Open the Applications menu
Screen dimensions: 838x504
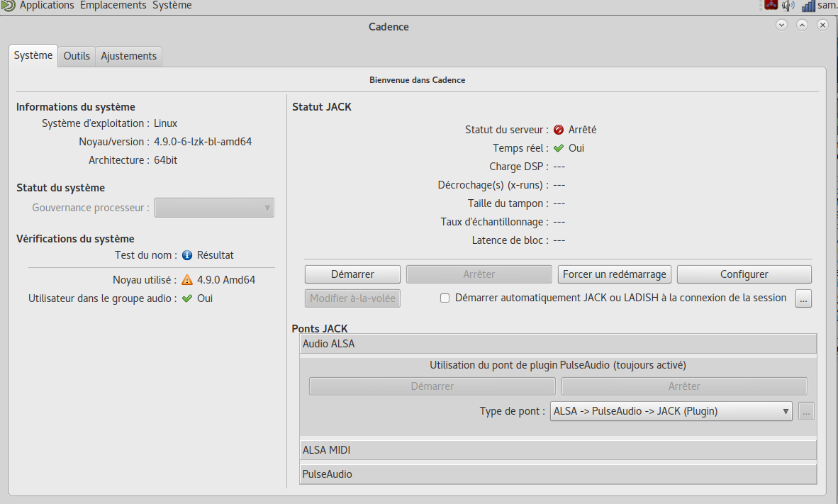[x=46, y=6]
